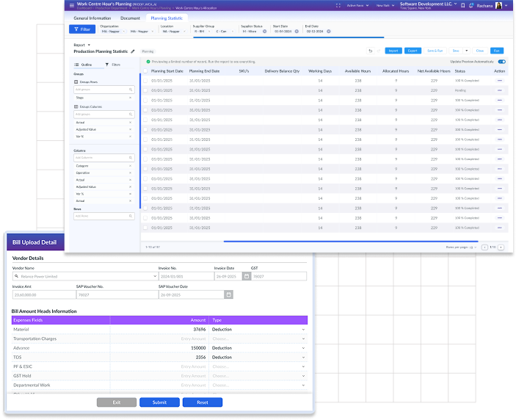The height and width of the screenshot is (420, 516).
Task: Open the Report dropdown arrow
Action: (89, 45)
